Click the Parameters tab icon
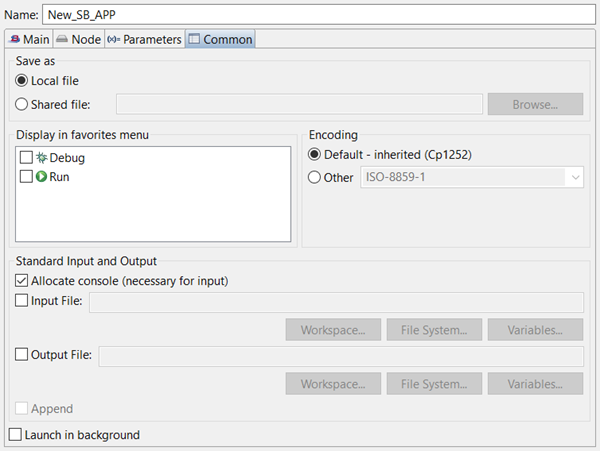 [112, 39]
